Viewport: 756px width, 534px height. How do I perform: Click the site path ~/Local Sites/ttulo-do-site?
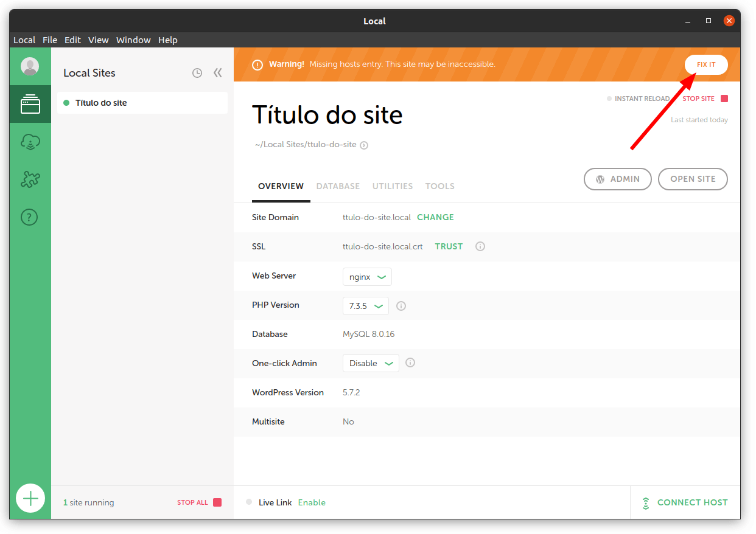(x=306, y=145)
